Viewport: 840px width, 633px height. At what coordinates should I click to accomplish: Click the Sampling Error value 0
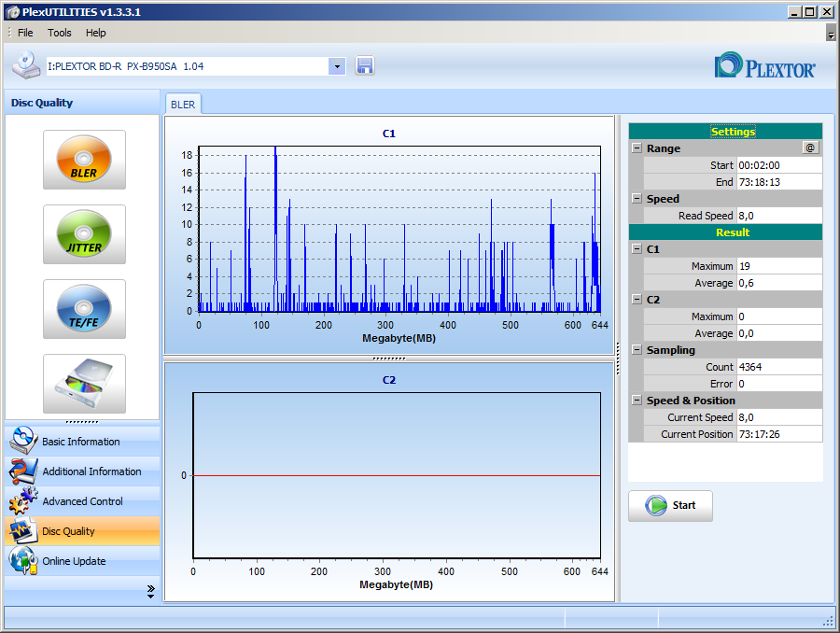click(x=779, y=383)
